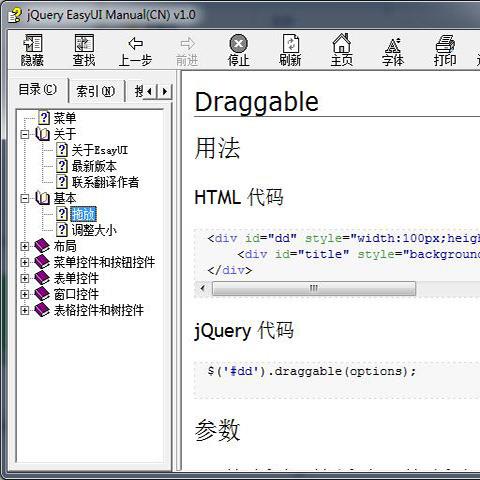
Task: Click the HTML 代码 heading
Action: tap(239, 197)
